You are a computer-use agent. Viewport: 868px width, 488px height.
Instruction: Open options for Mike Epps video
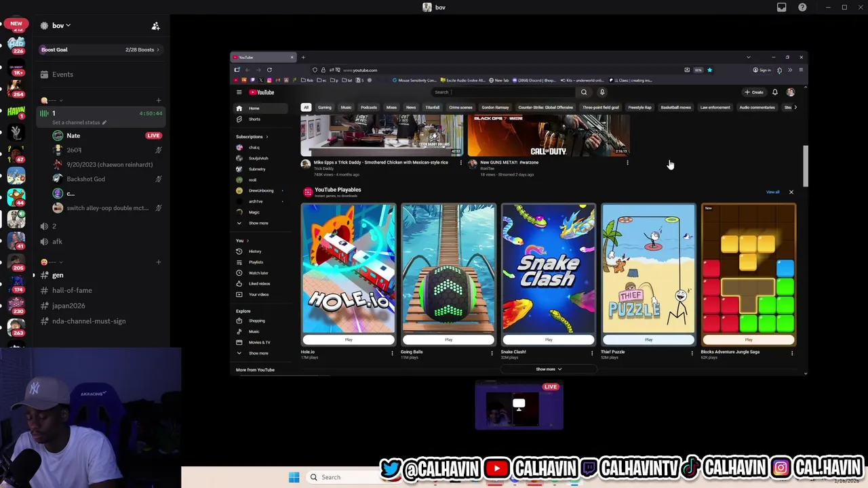(x=460, y=163)
